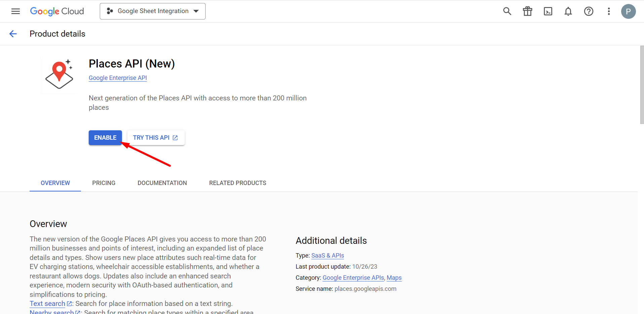Viewport: 644px width, 314px height.
Task: Open the free trial gift icon
Action: pos(527,11)
